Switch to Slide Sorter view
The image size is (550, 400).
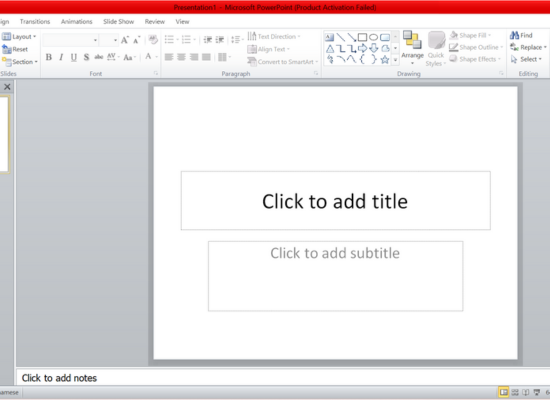515,392
